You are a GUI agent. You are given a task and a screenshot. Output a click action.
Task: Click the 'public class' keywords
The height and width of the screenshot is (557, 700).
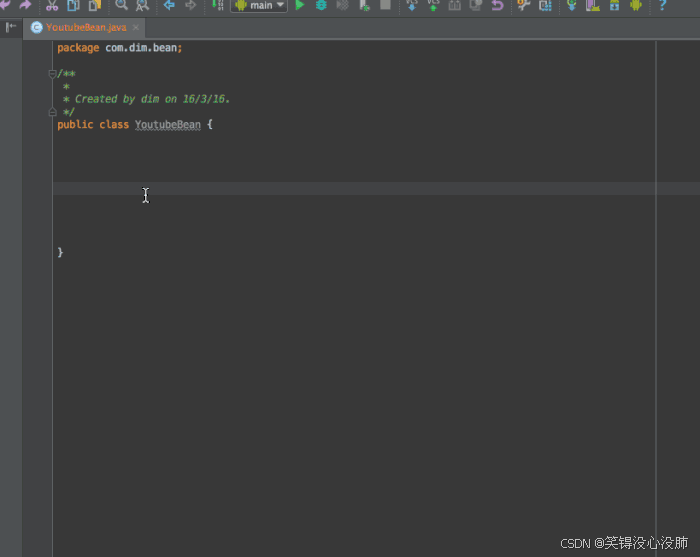point(93,125)
